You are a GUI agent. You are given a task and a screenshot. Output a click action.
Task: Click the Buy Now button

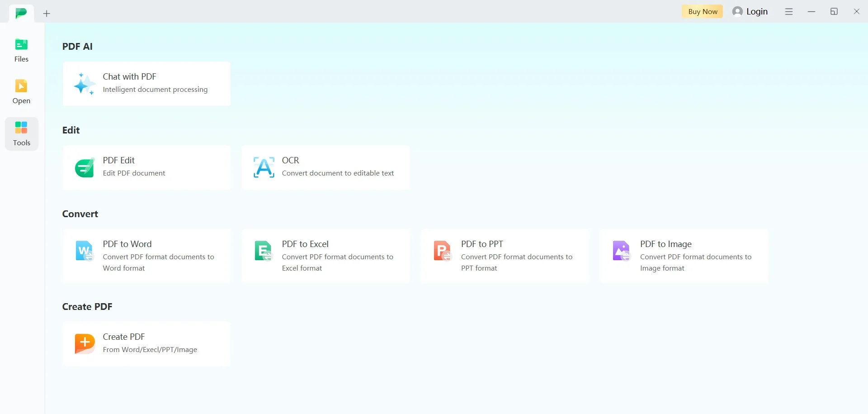703,12
